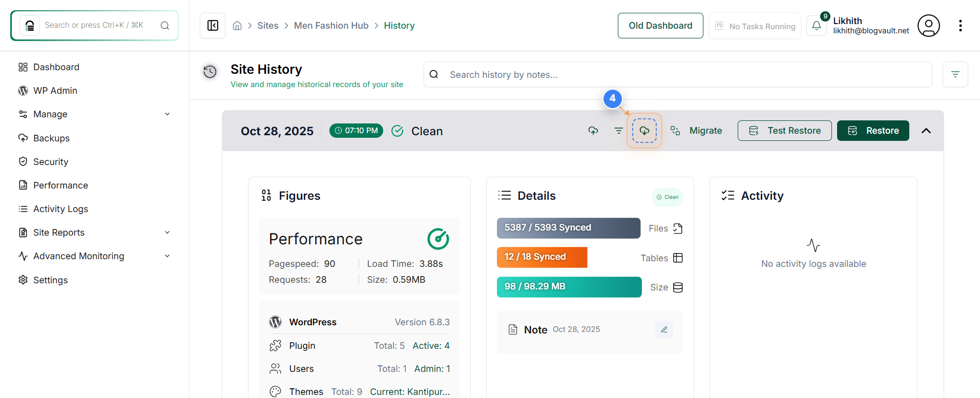Click the search magnifier in sidebar search

[x=165, y=26]
